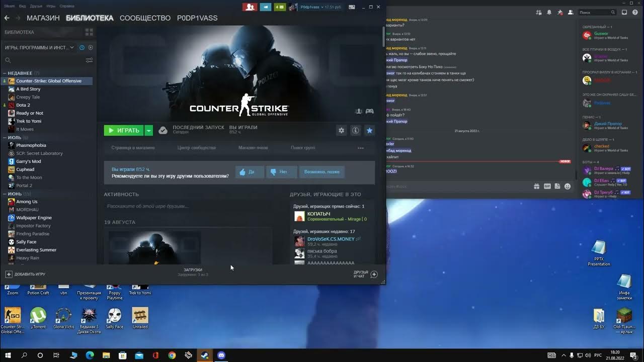Choose Возможно, позже button
This screenshot has width=644, height=362.
(x=322, y=172)
